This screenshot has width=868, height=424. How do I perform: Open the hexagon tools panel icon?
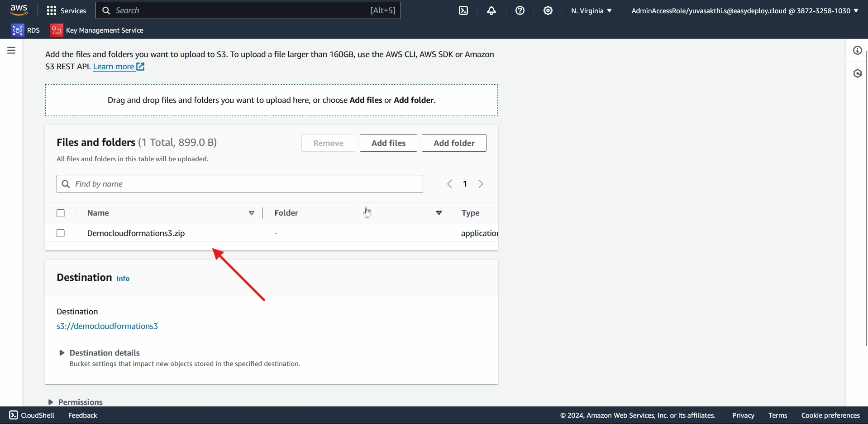pyautogui.click(x=858, y=73)
